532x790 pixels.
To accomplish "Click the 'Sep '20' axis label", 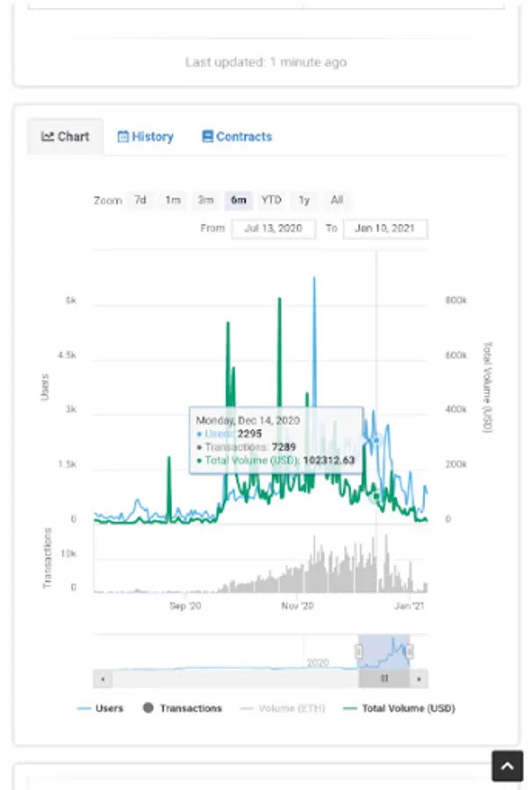I will pyautogui.click(x=185, y=606).
